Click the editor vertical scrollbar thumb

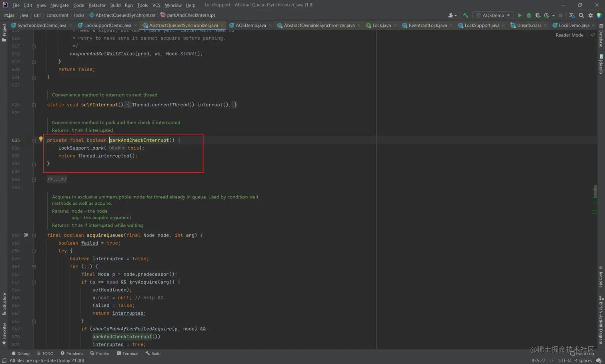coord(595,191)
